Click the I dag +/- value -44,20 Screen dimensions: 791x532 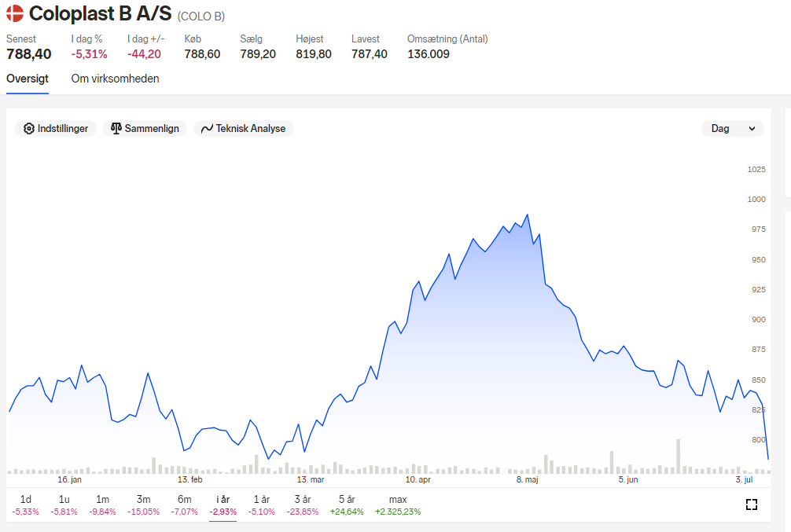pos(144,54)
